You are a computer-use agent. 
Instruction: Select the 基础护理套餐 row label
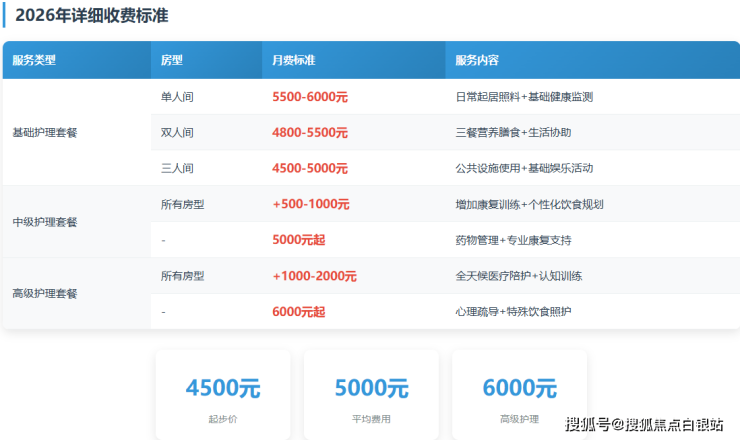(44, 132)
